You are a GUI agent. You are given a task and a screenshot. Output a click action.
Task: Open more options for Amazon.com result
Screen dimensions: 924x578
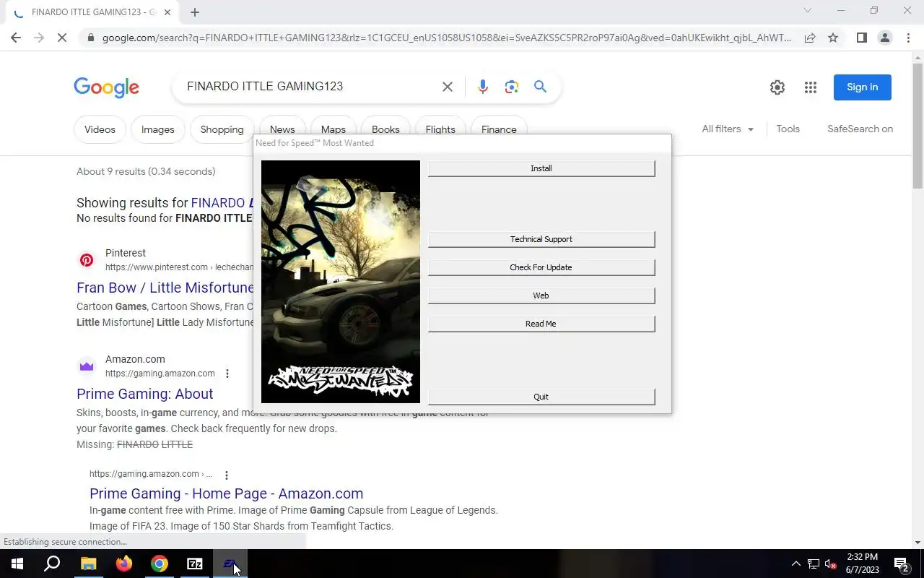click(x=227, y=374)
